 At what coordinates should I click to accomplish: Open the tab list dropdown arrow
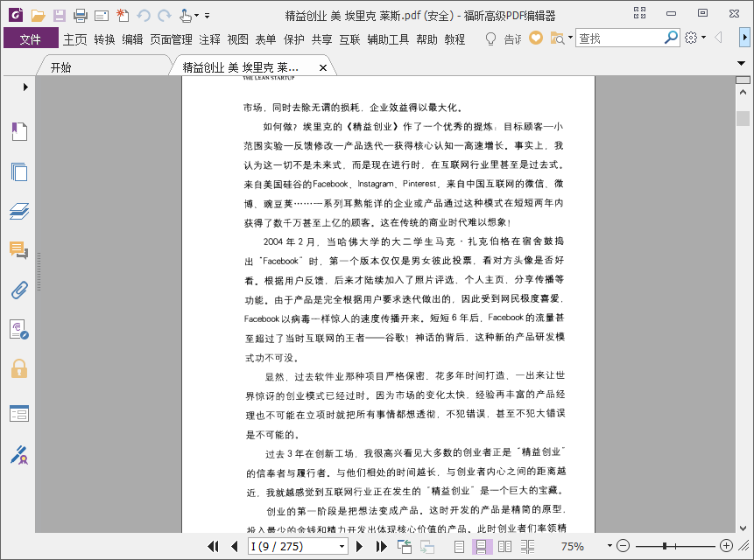click(741, 63)
